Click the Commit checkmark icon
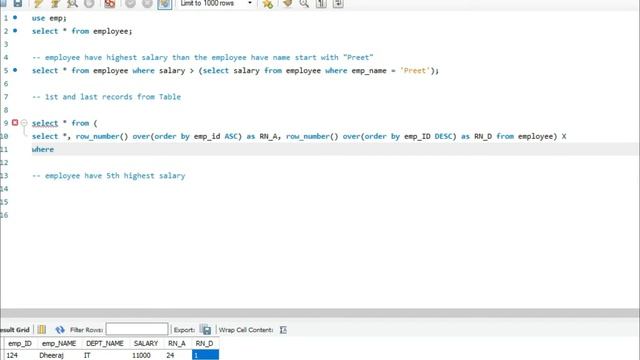Image resolution: width=640 pixels, height=360 pixels. (x=130, y=4)
